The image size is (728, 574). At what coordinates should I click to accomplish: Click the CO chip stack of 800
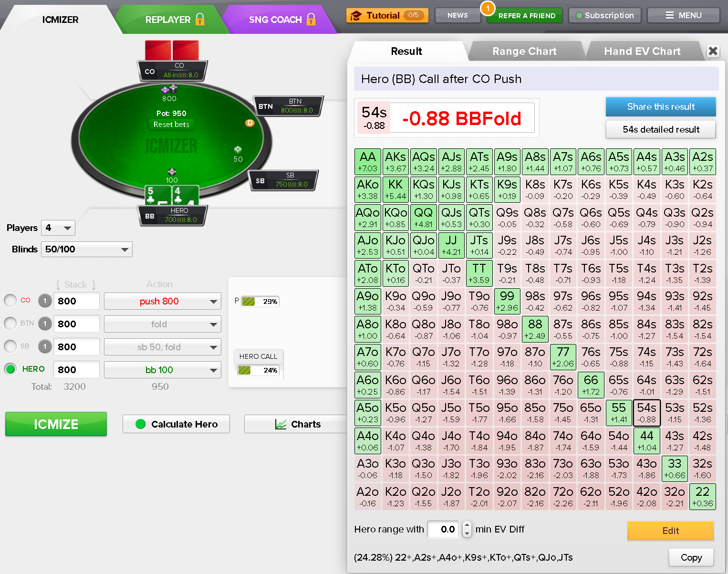[x=169, y=89]
